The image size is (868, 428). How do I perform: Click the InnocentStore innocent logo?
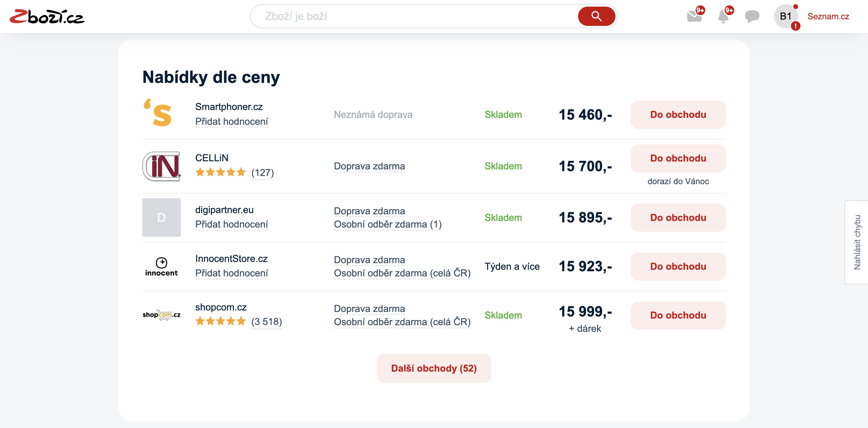click(162, 266)
